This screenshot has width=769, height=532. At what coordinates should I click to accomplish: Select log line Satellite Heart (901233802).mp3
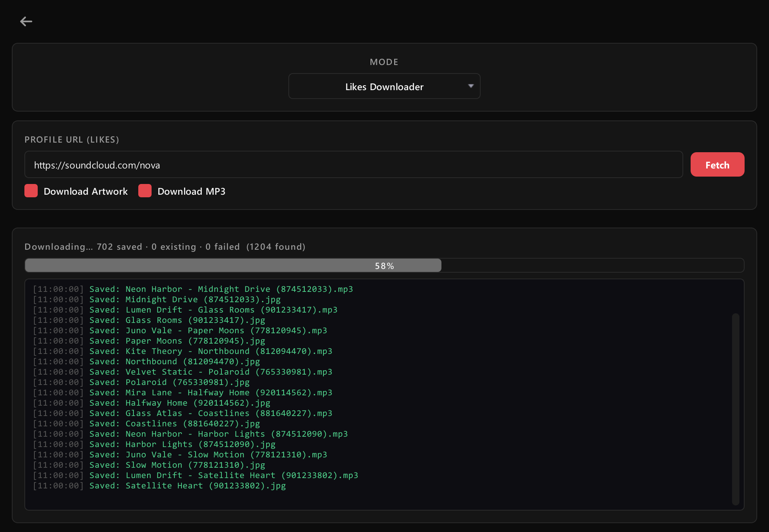point(196,475)
